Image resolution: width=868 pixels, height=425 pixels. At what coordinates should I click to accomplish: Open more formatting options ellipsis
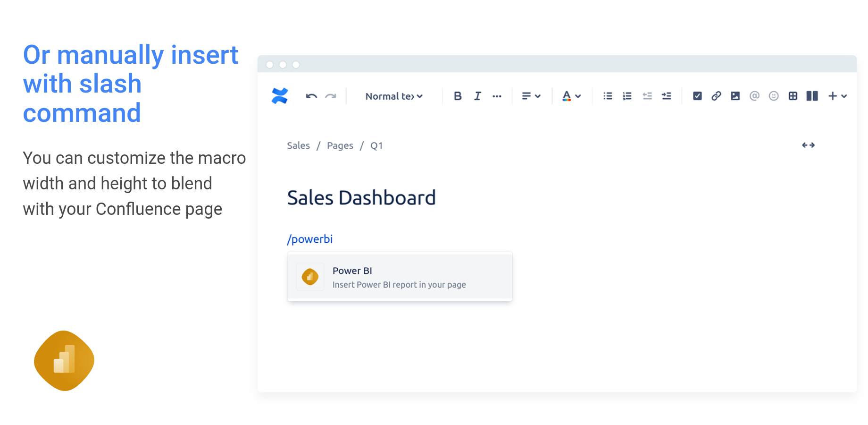pos(497,96)
